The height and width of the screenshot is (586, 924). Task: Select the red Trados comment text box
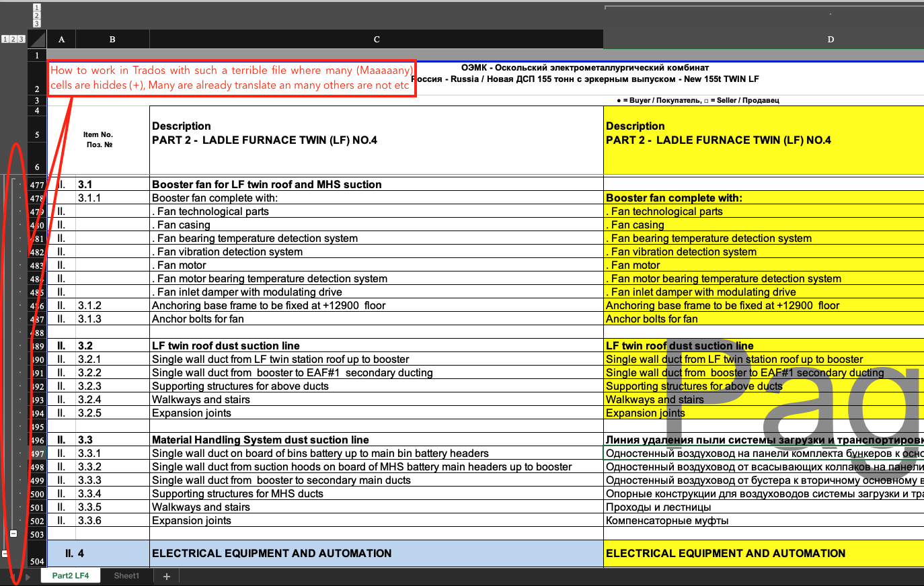pos(231,78)
